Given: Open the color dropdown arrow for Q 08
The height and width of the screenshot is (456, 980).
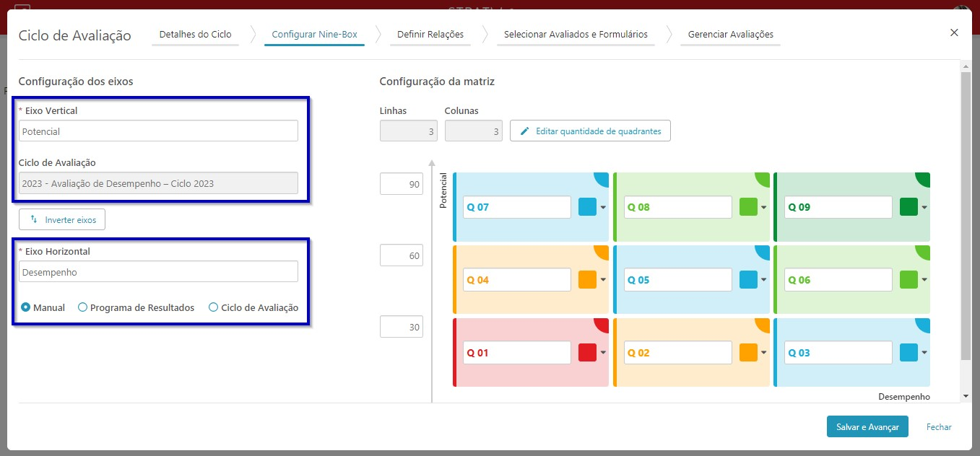Looking at the screenshot, I should (x=763, y=208).
